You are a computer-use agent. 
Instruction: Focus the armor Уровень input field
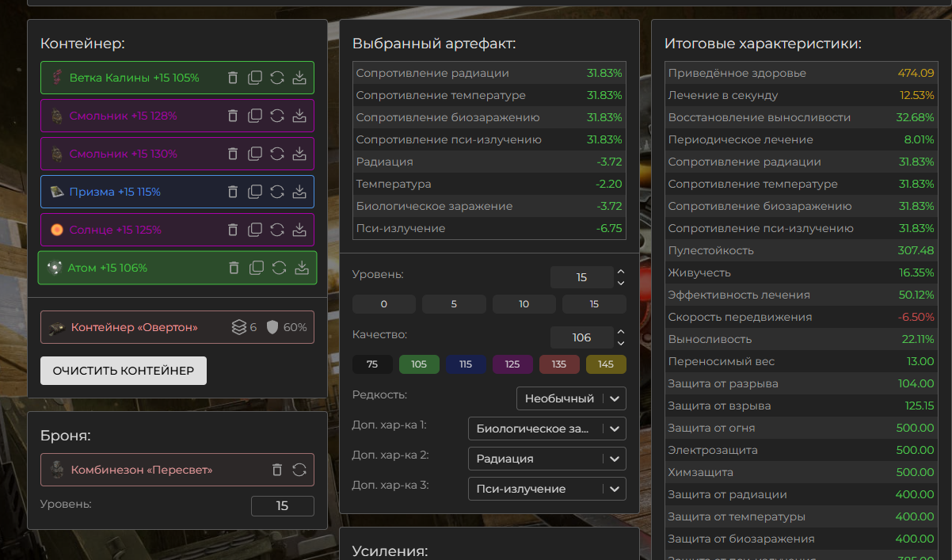point(283,506)
